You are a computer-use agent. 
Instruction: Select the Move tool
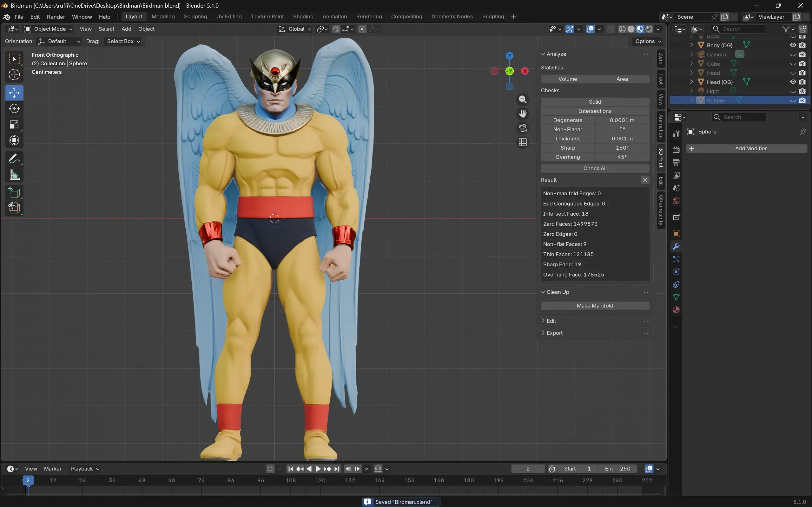14,93
